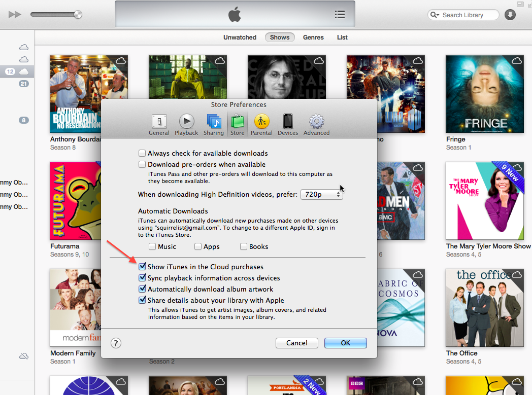Viewport: 532px width, 395px height.
Task: Click cloud icon on Fabric of Cosmos artwork
Action: point(418,275)
